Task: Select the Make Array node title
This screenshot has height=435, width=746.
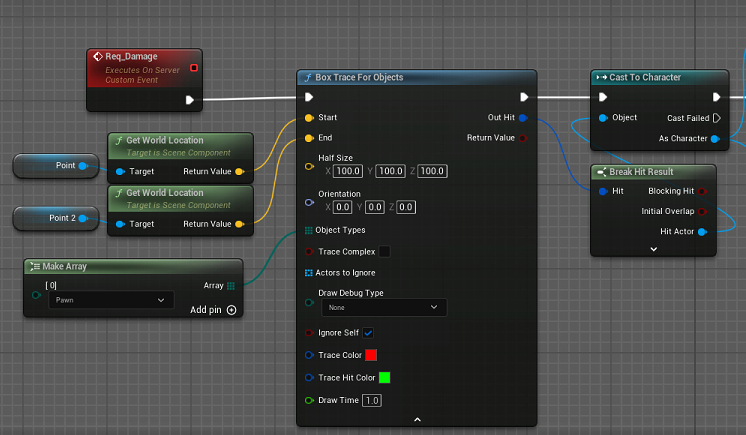Action: [64, 267]
